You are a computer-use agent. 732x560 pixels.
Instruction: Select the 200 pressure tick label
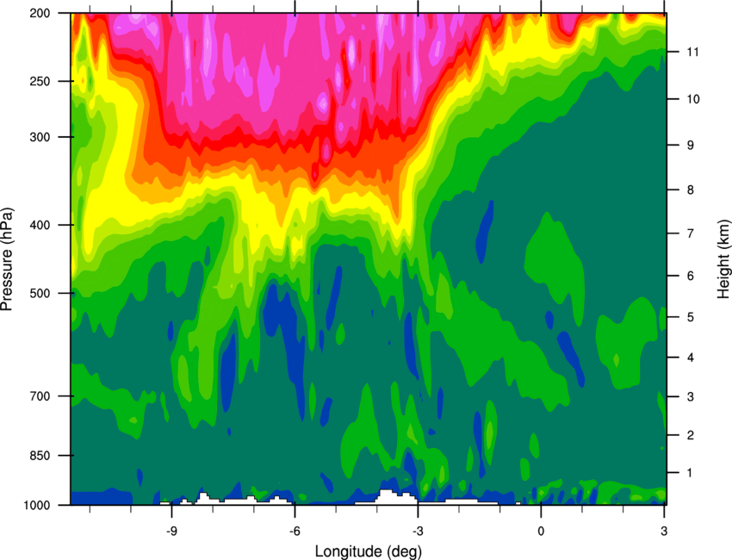40,14
